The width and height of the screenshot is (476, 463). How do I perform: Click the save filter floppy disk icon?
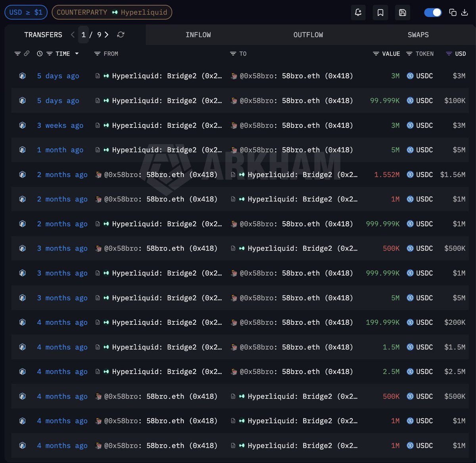coord(402,12)
